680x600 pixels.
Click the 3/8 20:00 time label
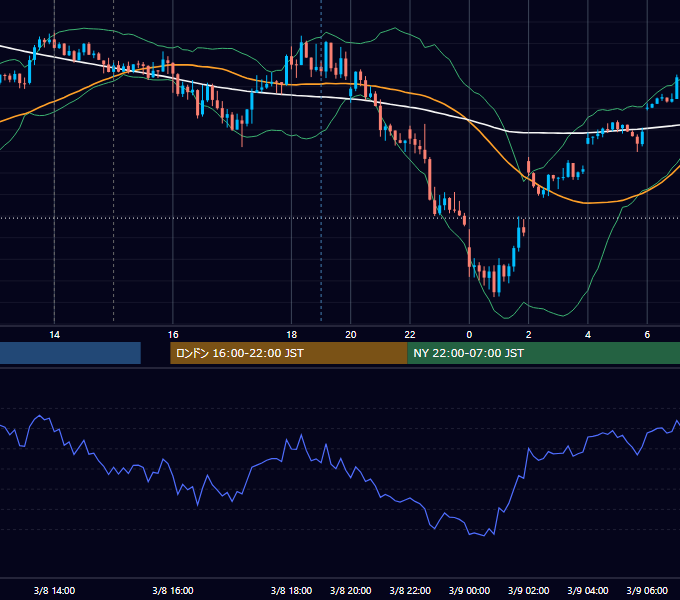(350, 590)
